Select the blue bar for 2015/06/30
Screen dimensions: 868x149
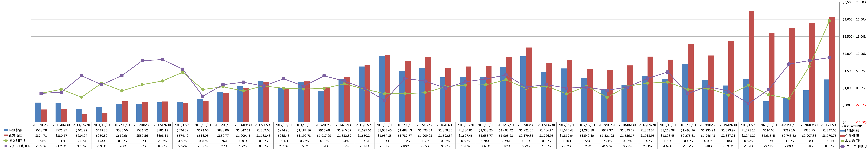pos(382,89)
